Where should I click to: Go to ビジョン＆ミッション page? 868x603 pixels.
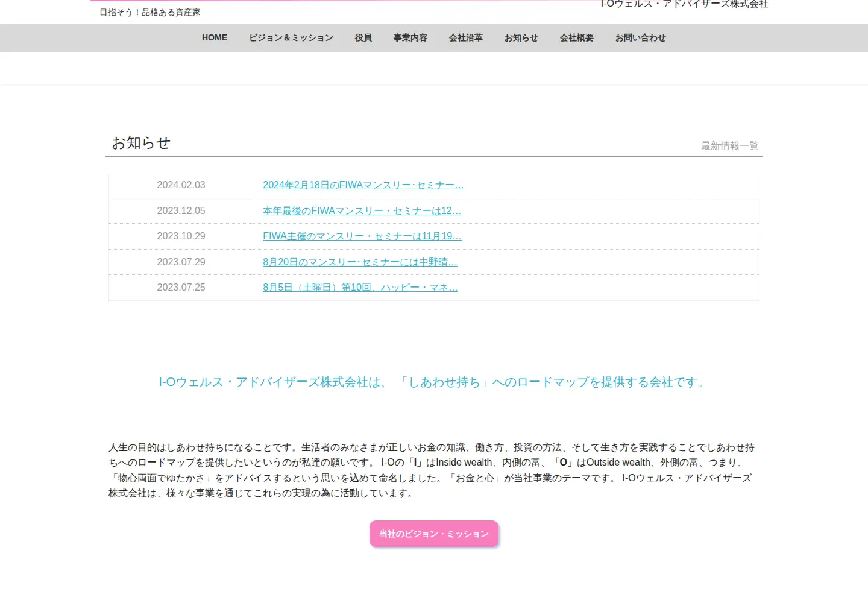[291, 37]
